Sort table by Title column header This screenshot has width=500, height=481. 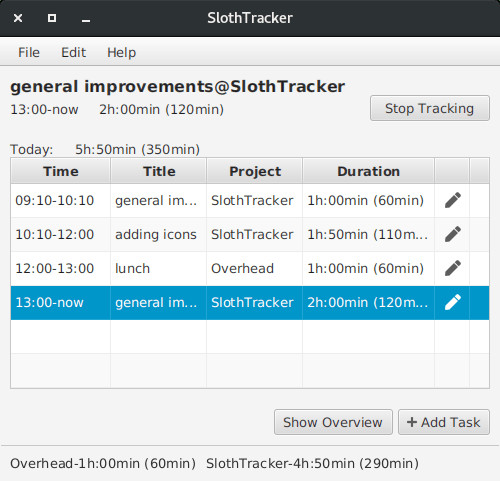point(159,171)
